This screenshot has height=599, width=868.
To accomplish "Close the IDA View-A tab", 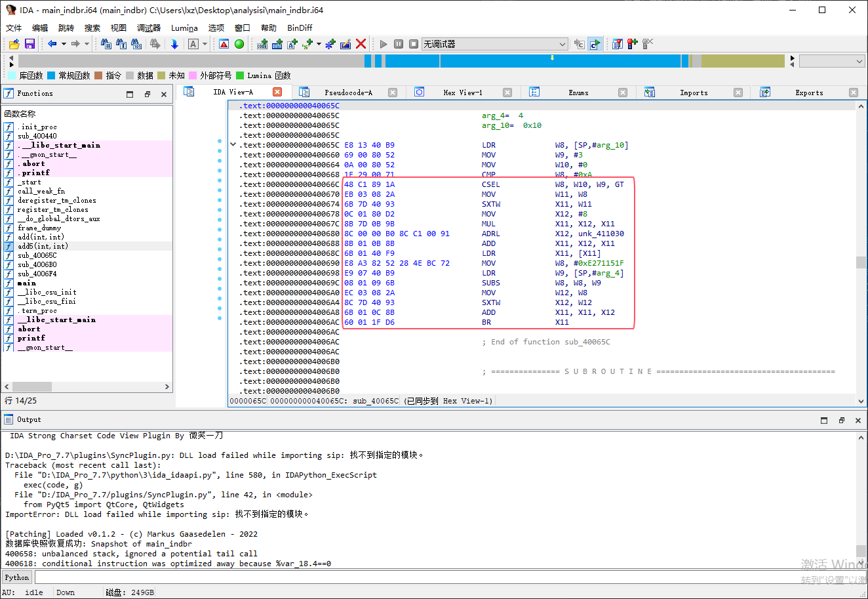I will (x=277, y=92).
